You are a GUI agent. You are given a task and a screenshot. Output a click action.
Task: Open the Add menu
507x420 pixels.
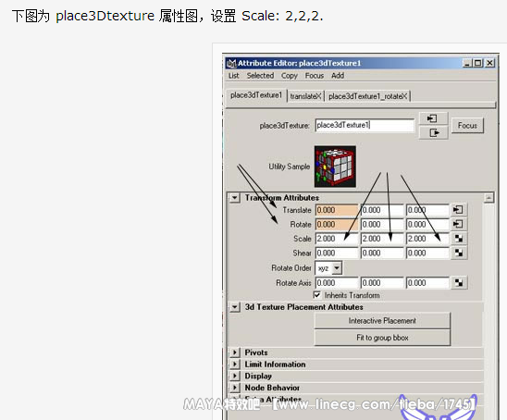tap(338, 76)
